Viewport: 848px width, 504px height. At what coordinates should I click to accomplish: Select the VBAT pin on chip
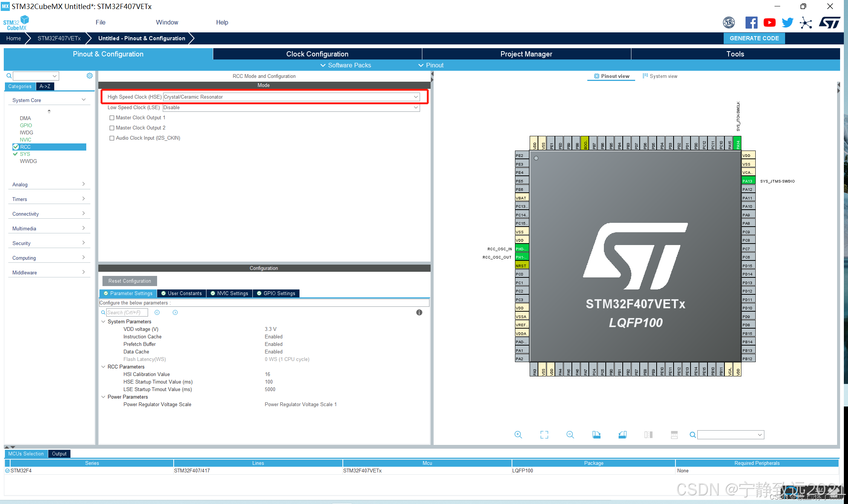[x=522, y=198]
